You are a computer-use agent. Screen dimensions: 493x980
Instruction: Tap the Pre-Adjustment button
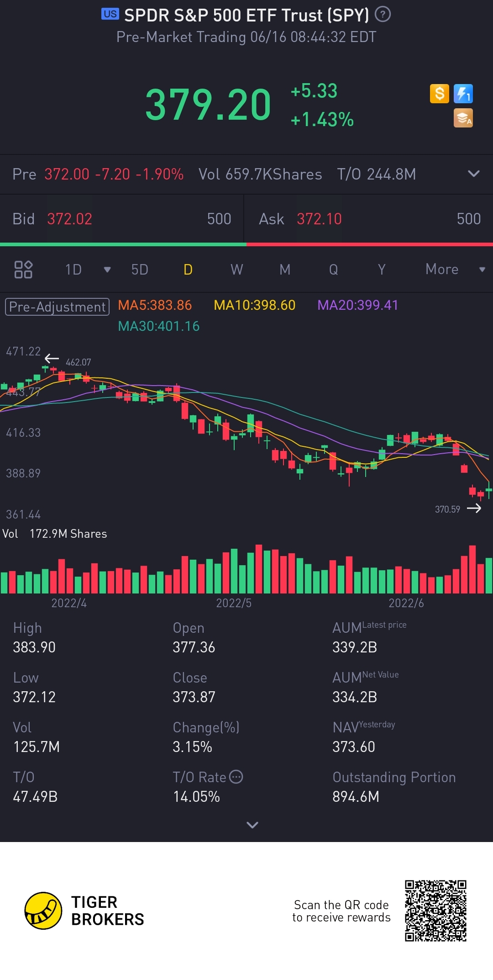(x=57, y=307)
